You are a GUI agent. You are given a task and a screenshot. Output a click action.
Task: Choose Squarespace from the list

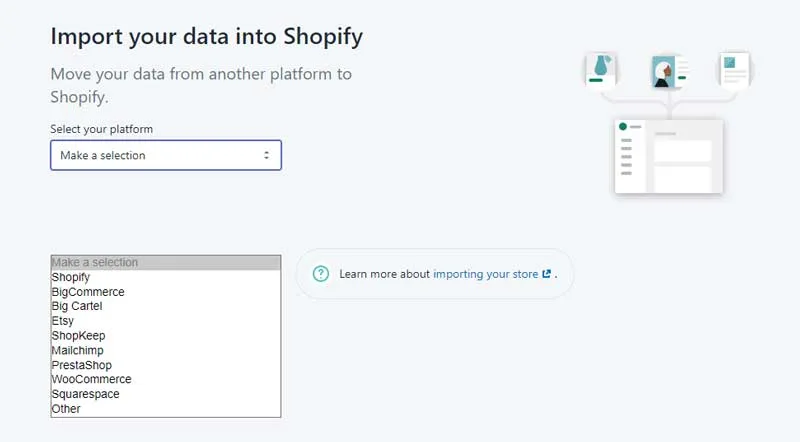166,394
